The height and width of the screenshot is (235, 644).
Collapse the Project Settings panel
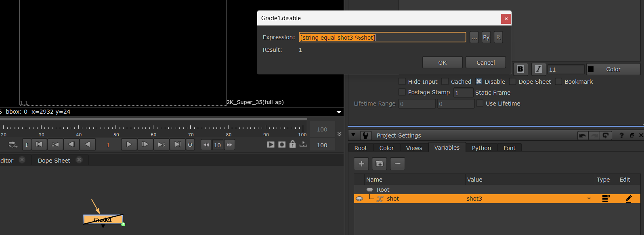[x=353, y=135]
